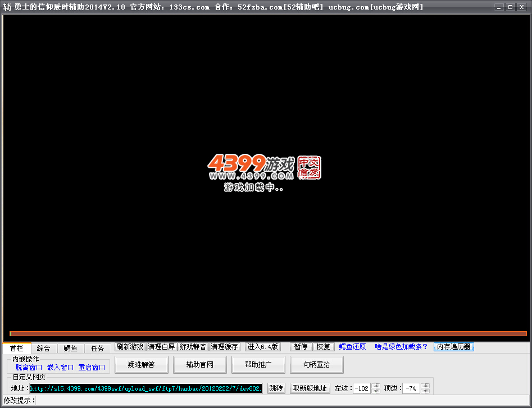This screenshot has width=532, height=408.
Task: Click the 取新版地址 button
Action: [x=310, y=388]
